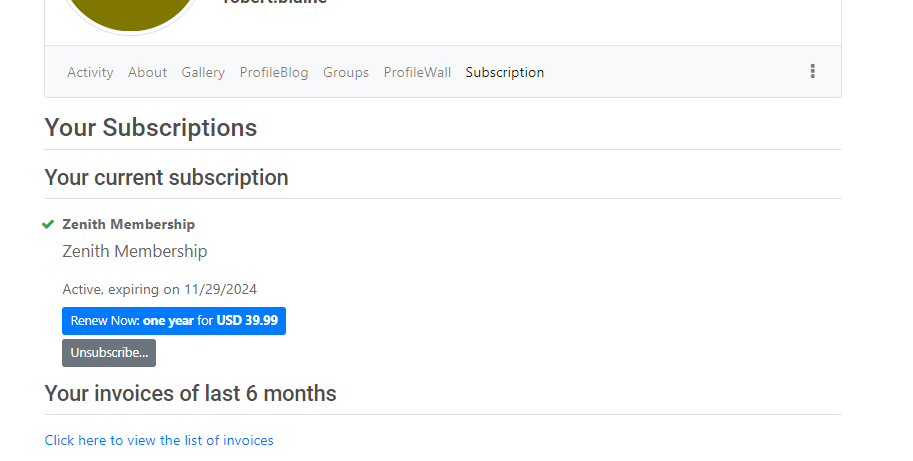Open the vertical three-dots profile menu
The image size is (913, 461).
(x=812, y=72)
